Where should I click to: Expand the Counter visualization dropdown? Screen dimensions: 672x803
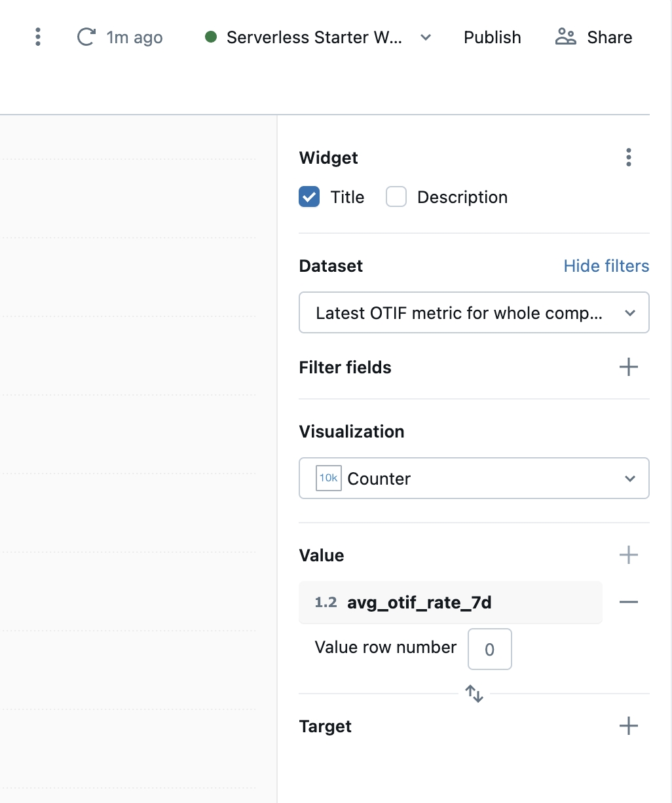point(474,479)
